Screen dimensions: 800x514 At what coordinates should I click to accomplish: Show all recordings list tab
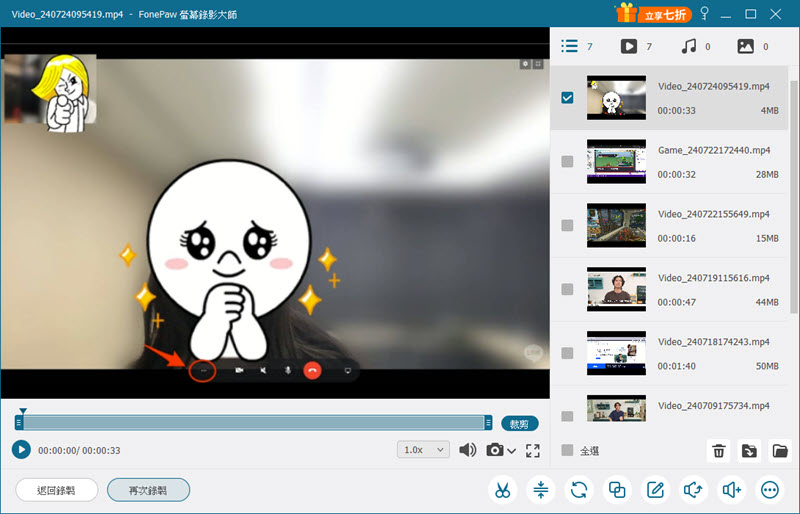pyautogui.click(x=577, y=46)
